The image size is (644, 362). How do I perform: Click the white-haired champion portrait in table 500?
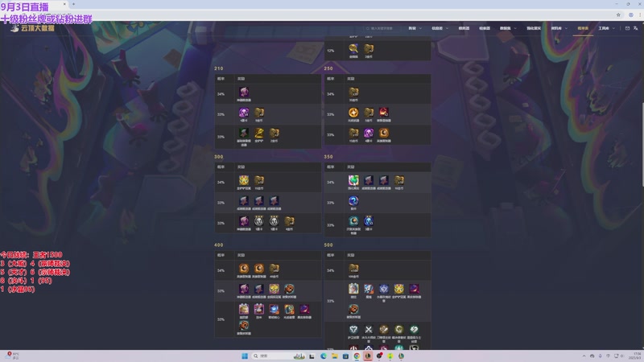point(353,289)
